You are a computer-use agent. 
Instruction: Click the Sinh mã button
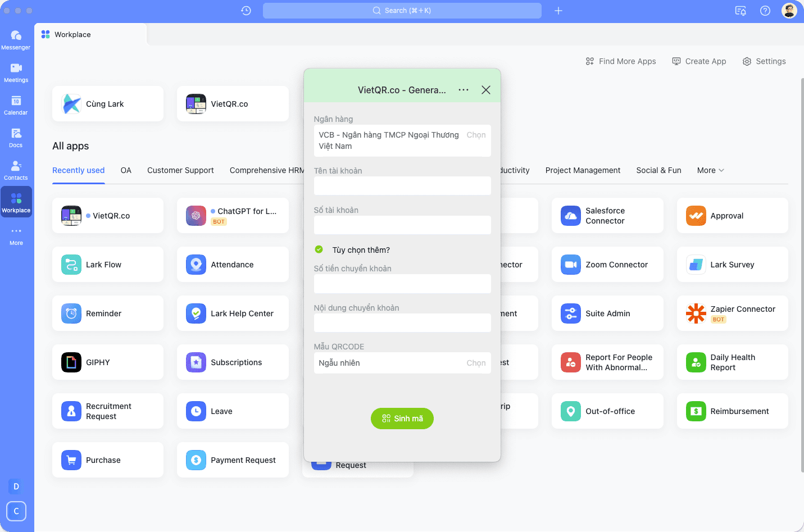point(402,419)
